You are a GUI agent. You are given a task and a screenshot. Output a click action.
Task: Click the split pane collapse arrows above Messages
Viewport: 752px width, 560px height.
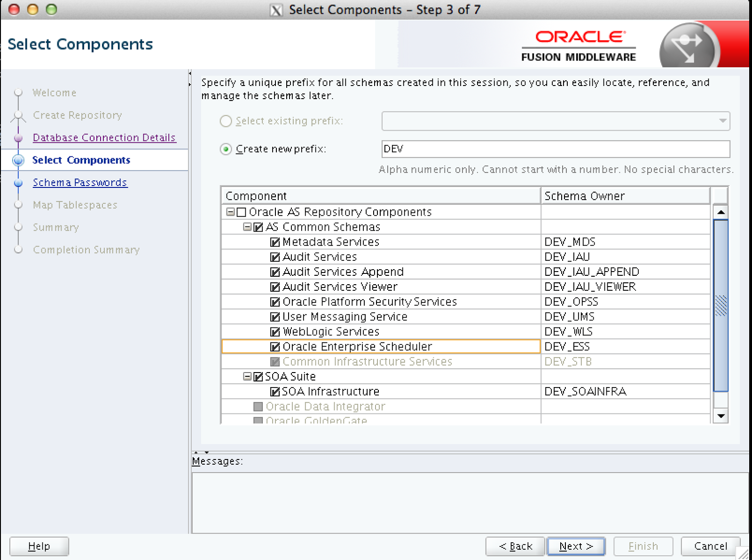[202, 452]
